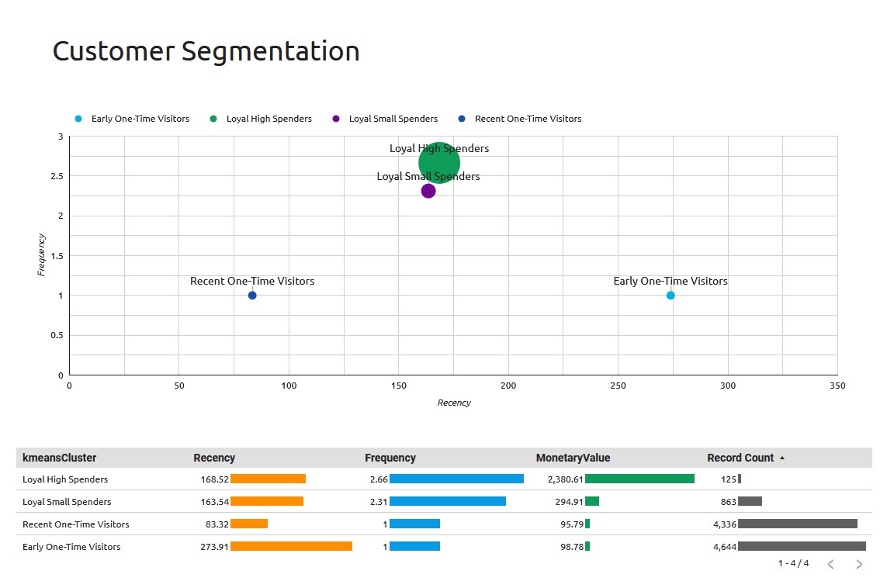Sort the table by the kmeansCluster header

coord(60,458)
